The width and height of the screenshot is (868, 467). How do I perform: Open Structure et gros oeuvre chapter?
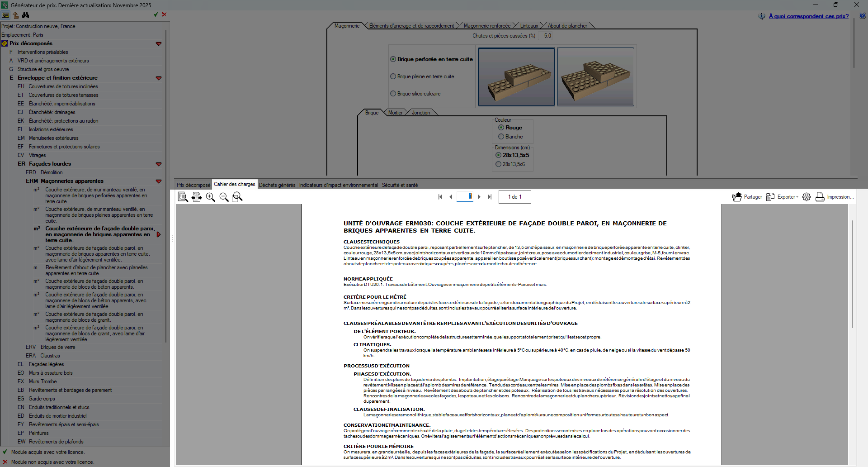43,69
